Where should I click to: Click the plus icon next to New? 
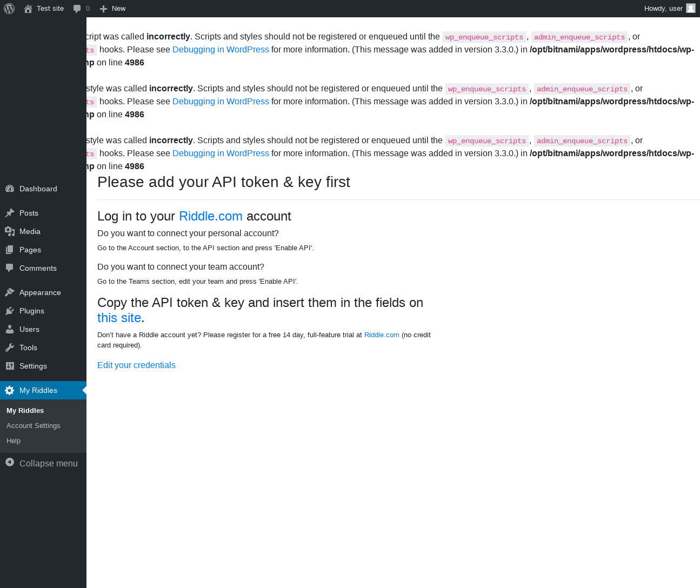pyautogui.click(x=103, y=9)
